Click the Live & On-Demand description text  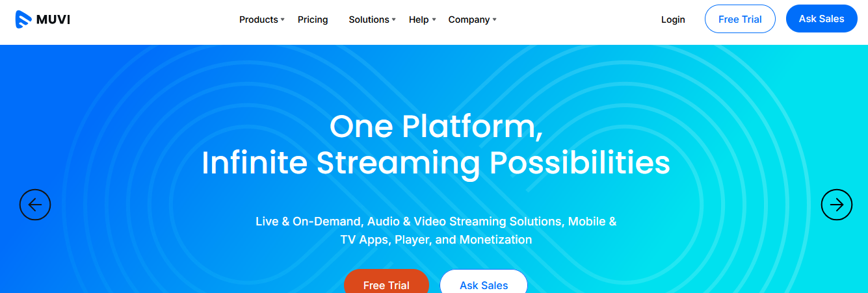pos(436,231)
